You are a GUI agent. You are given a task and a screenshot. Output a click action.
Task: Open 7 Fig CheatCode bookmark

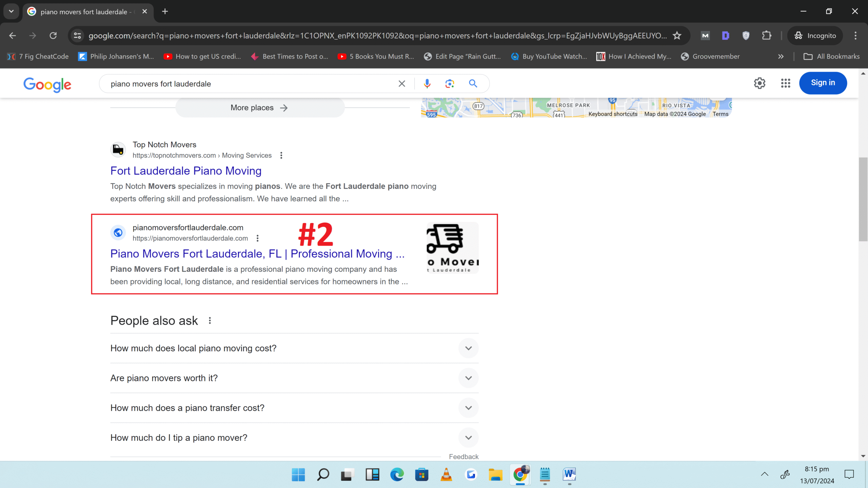click(x=38, y=57)
